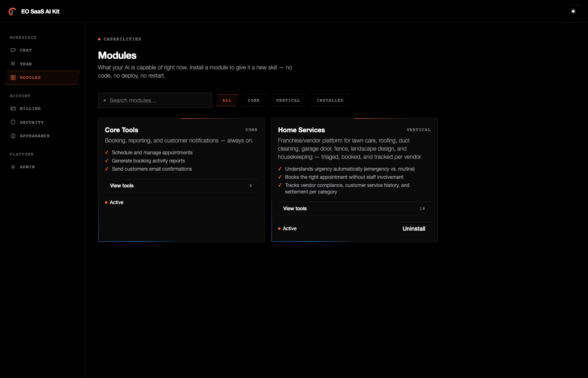
Task: Select the ALL filter tab
Action: (227, 100)
